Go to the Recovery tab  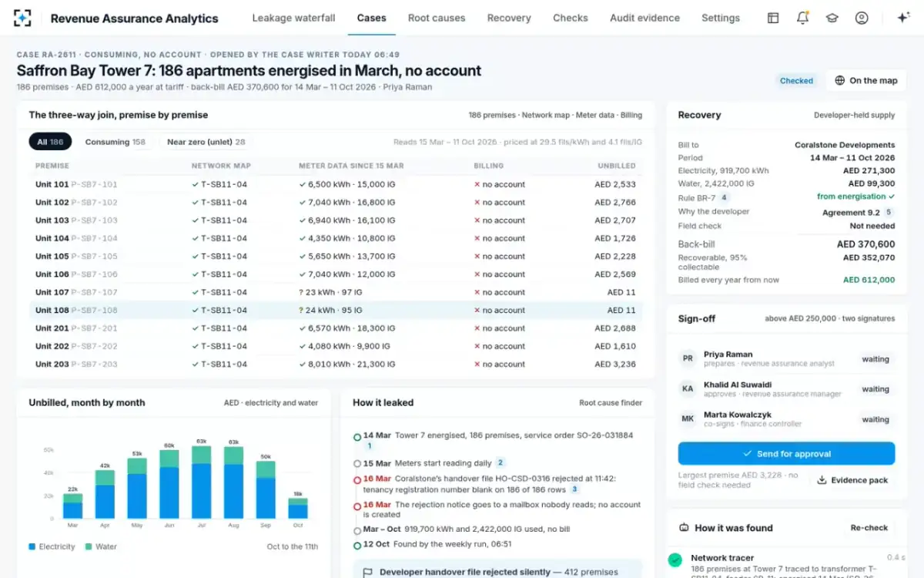click(509, 18)
